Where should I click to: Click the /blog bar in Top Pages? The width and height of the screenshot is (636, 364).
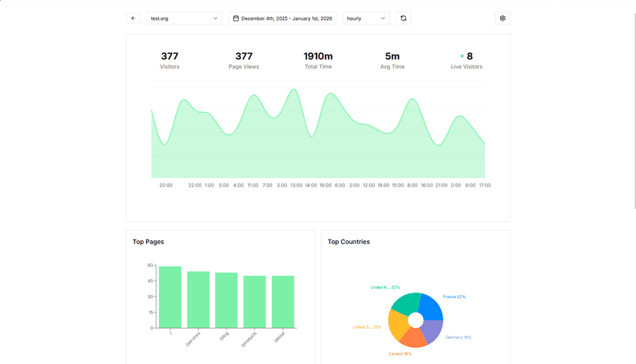click(x=227, y=300)
